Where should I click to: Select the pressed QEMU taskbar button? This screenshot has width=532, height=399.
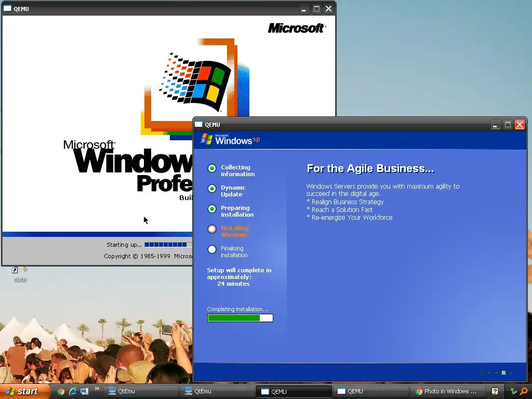[x=293, y=391]
